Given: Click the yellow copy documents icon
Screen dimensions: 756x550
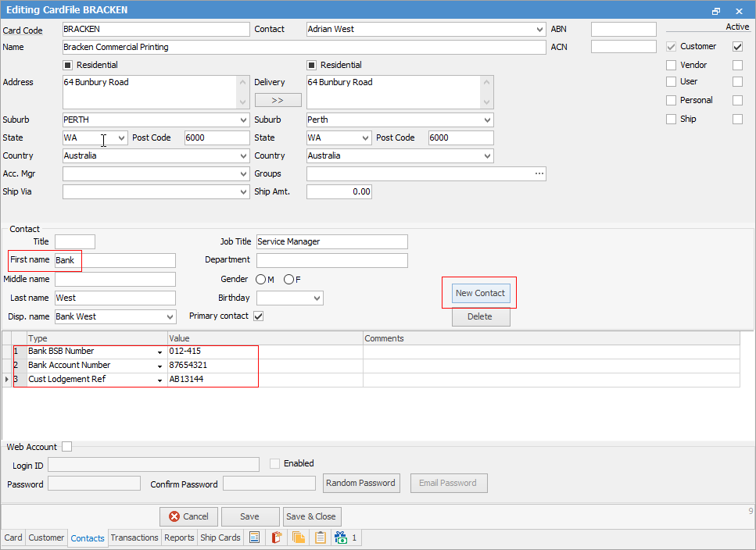Looking at the screenshot, I should click(x=299, y=537).
